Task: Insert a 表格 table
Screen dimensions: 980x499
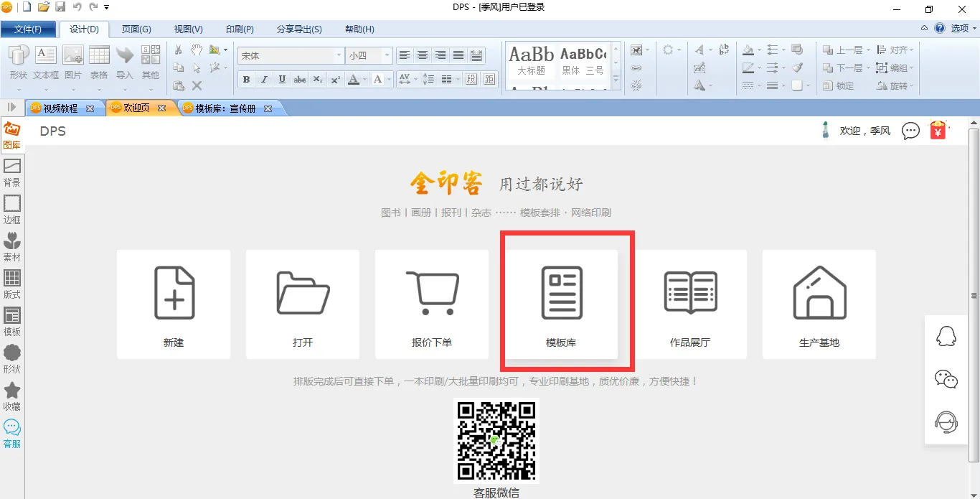Action: [99, 62]
